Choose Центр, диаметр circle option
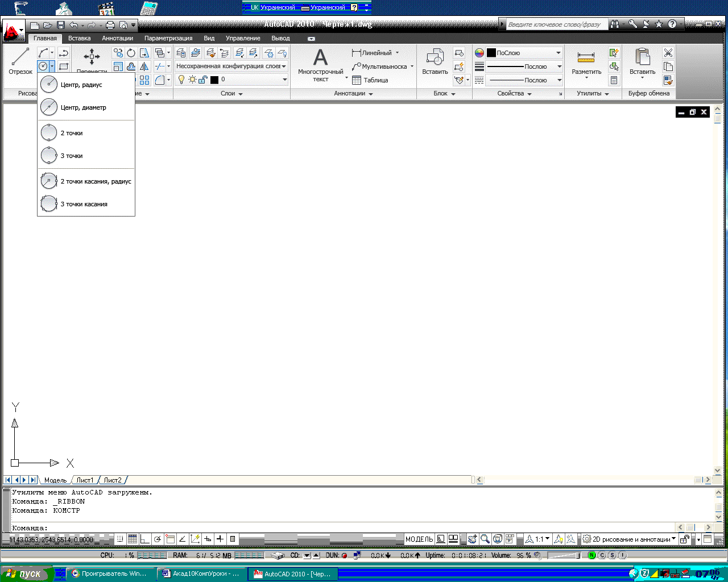 coord(86,107)
